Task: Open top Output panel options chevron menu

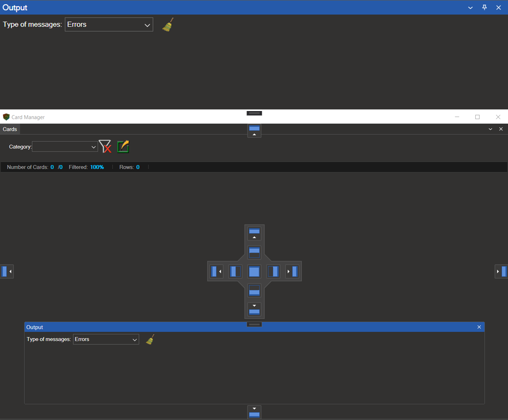Action: [470, 8]
